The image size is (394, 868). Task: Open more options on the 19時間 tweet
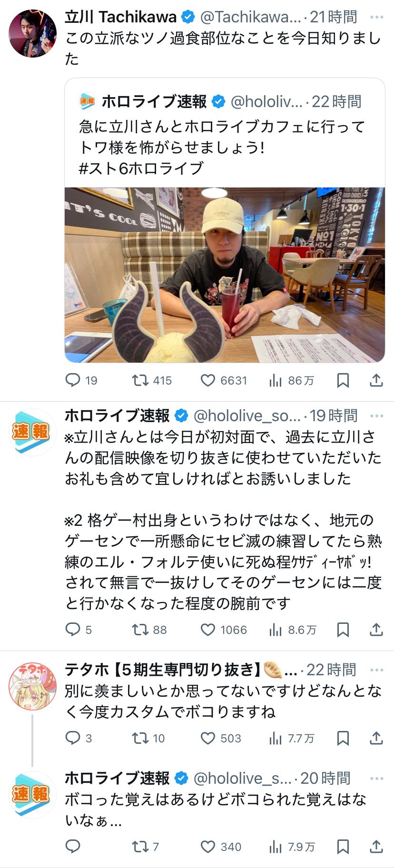(x=377, y=416)
